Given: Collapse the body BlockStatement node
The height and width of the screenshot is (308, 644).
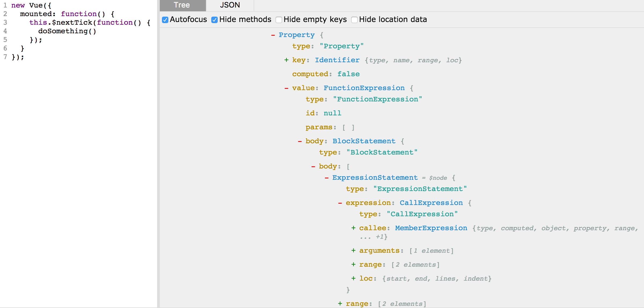Looking at the screenshot, I should [300, 141].
